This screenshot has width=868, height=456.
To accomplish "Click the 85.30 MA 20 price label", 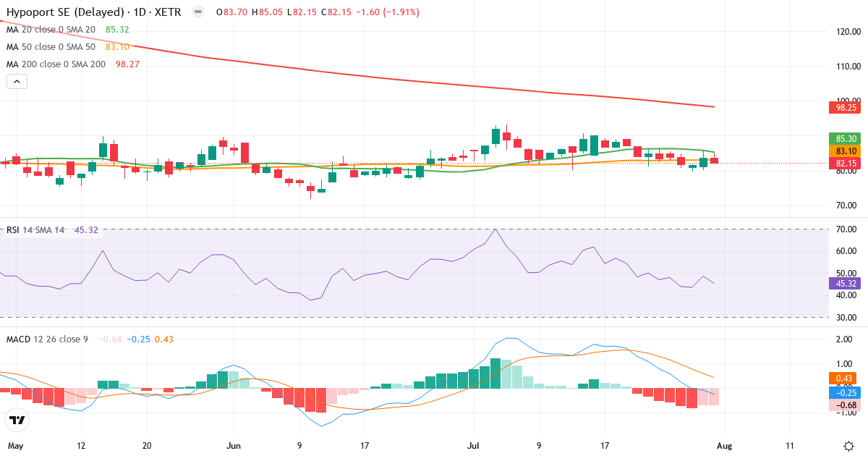I will pos(846,138).
